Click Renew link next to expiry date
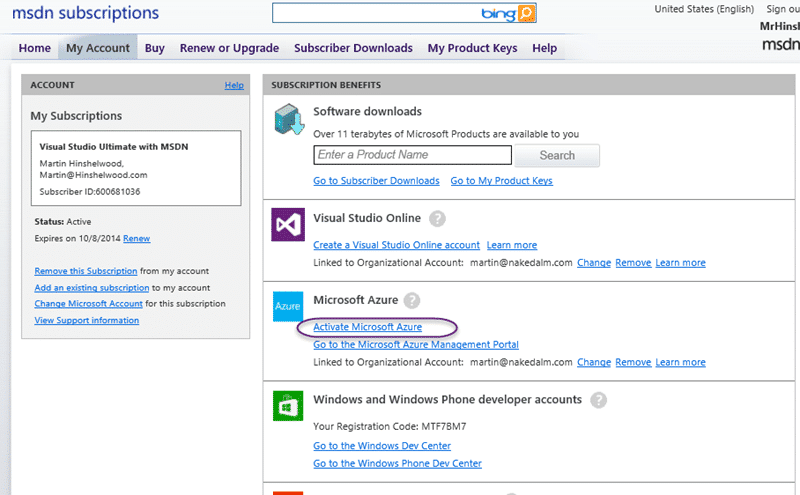The image size is (800, 495). click(137, 238)
